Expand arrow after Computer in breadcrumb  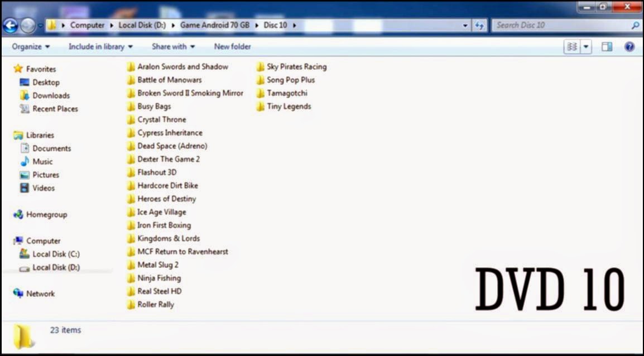coord(111,26)
